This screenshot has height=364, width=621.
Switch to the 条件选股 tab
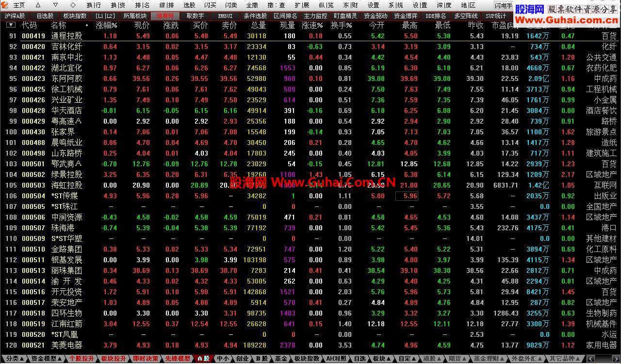(x=255, y=16)
